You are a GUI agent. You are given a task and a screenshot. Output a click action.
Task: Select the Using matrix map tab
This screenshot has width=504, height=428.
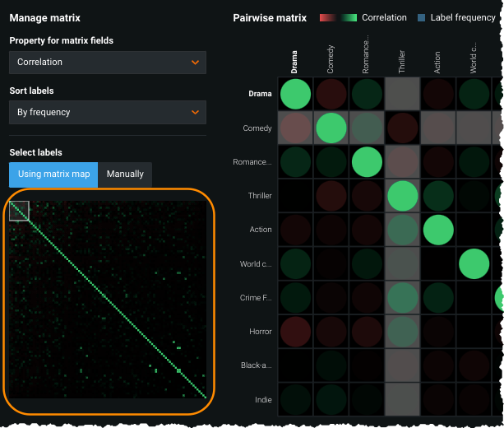[53, 174]
